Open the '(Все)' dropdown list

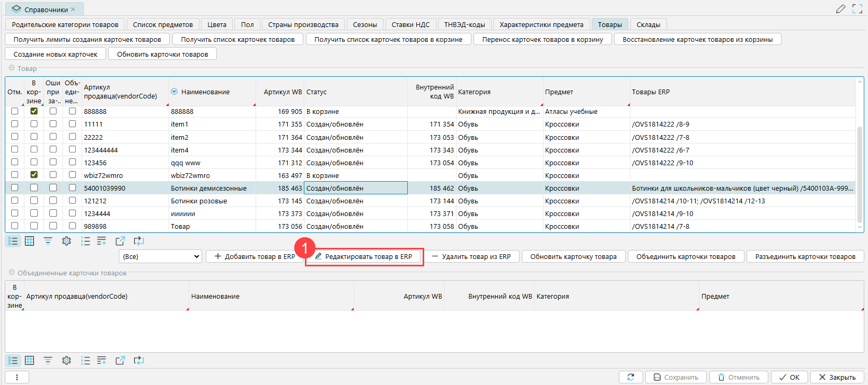(x=160, y=256)
